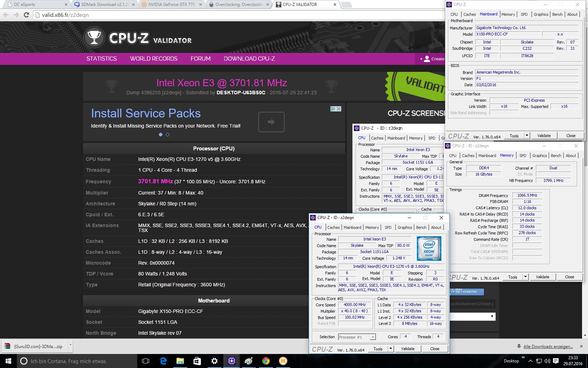Viewport: 588px width, 368px height.
Task: Click the orange round taskbar app icon
Action: point(283,361)
